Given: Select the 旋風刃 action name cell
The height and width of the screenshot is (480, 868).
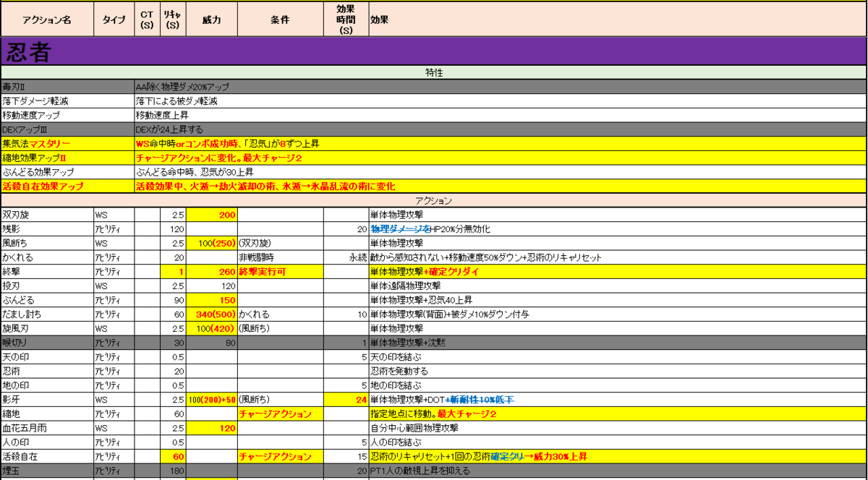Looking at the screenshot, I should click(47, 329).
